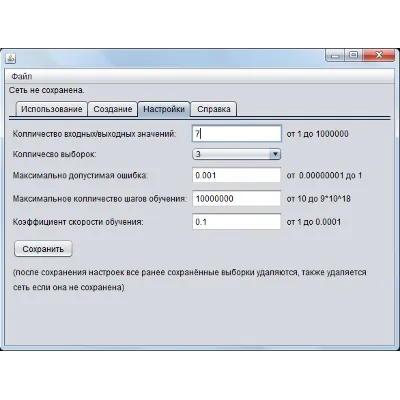400x400 pixels.
Task: Click the max training steps field 10000000
Action: point(237,199)
